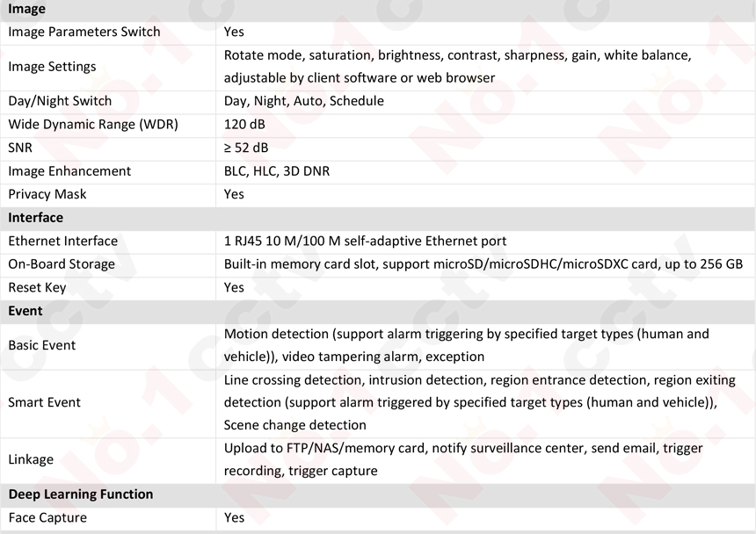Select the Ethernet Interface label
The width and height of the screenshot is (756, 534).
(x=62, y=241)
